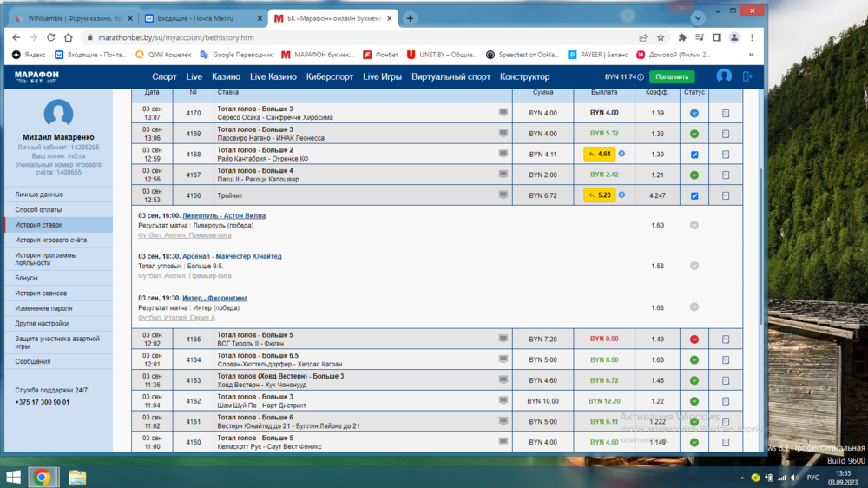
Task: Click the yellow 5.23 cashout button
Action: pos(599,195)
